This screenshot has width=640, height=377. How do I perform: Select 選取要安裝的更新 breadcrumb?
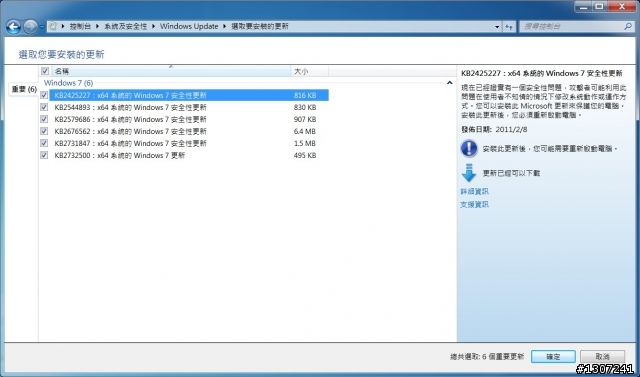click(260, 27)
